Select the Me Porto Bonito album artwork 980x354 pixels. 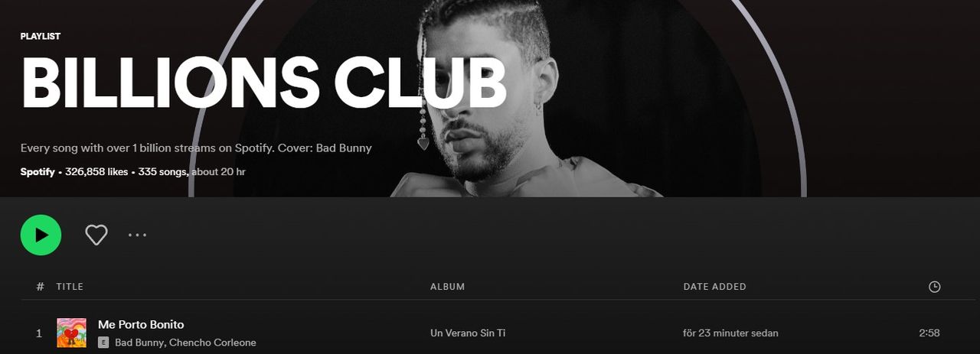[x=71, y=333]
